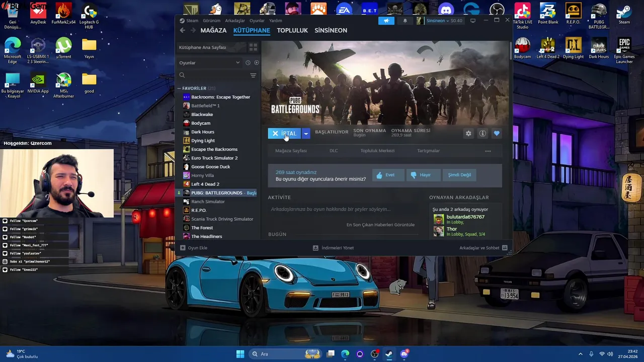Sort library by recent activity clock icon

pos(248,63)
